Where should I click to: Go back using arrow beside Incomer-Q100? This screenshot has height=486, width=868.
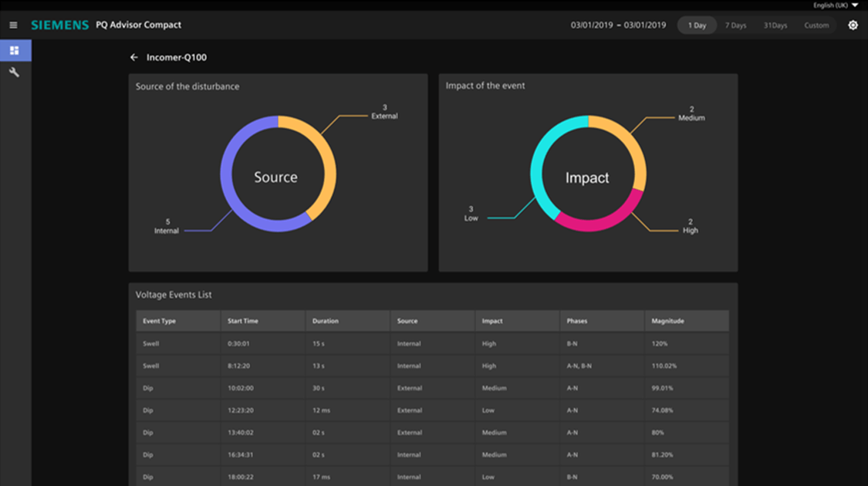(134, 58)
